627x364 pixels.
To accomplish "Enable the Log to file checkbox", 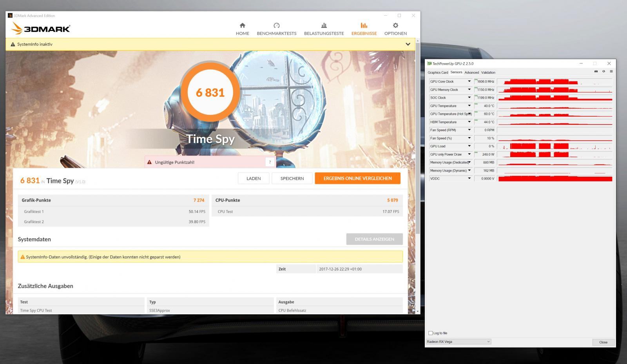I will [x=431, y=333].
